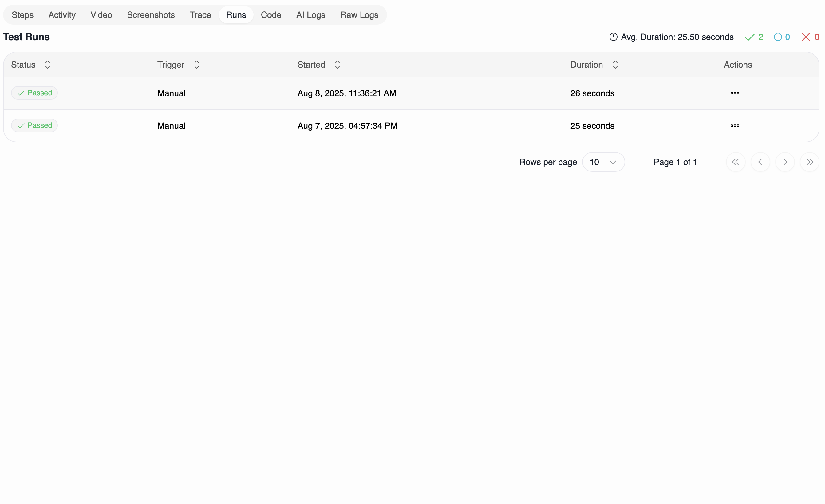
Task: Click the green passed runs count
Action: (x=754, y=37)
